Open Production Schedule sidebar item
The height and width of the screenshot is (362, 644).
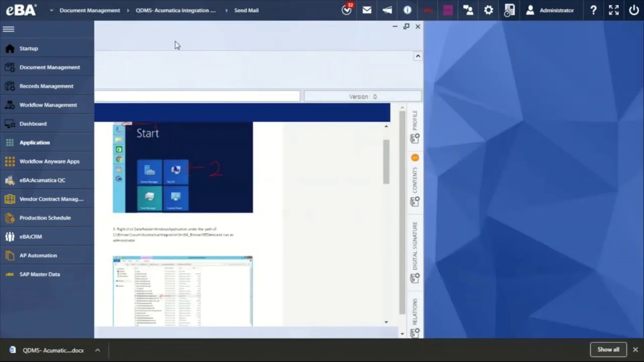(47, 218)
